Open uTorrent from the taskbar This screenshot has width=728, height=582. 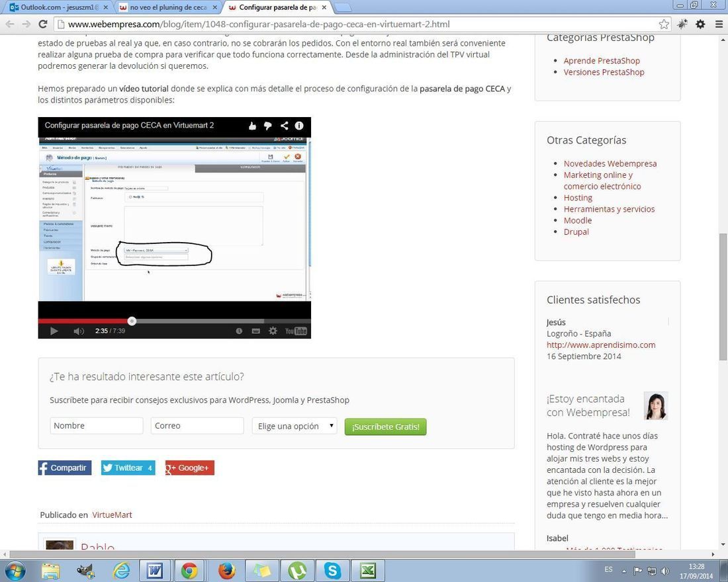coord(297,571)
